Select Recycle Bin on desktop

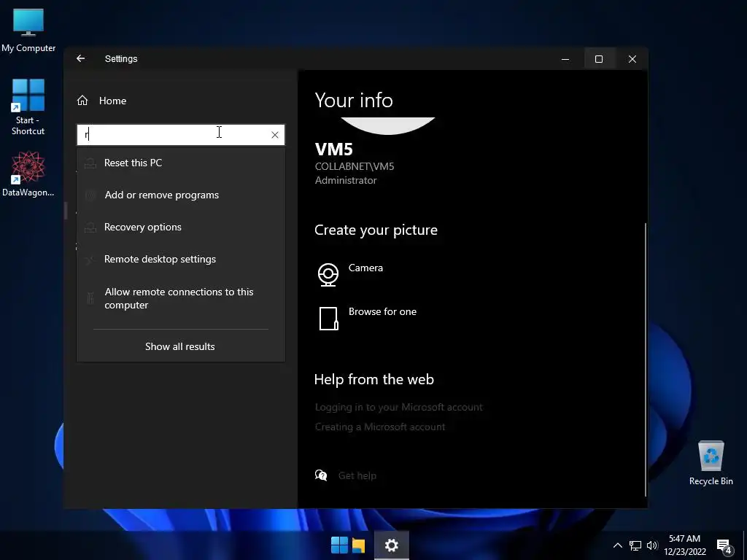click(711, 463)
